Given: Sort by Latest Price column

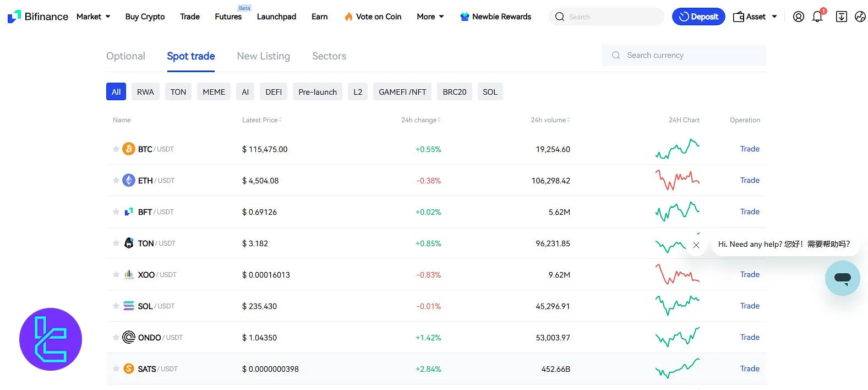Looking at the screenshot, I should coord(262,120).
